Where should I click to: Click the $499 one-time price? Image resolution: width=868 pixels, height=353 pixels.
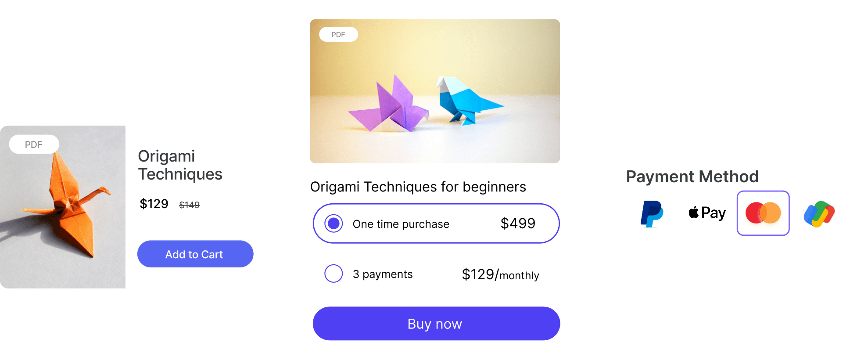pos(518,223)
